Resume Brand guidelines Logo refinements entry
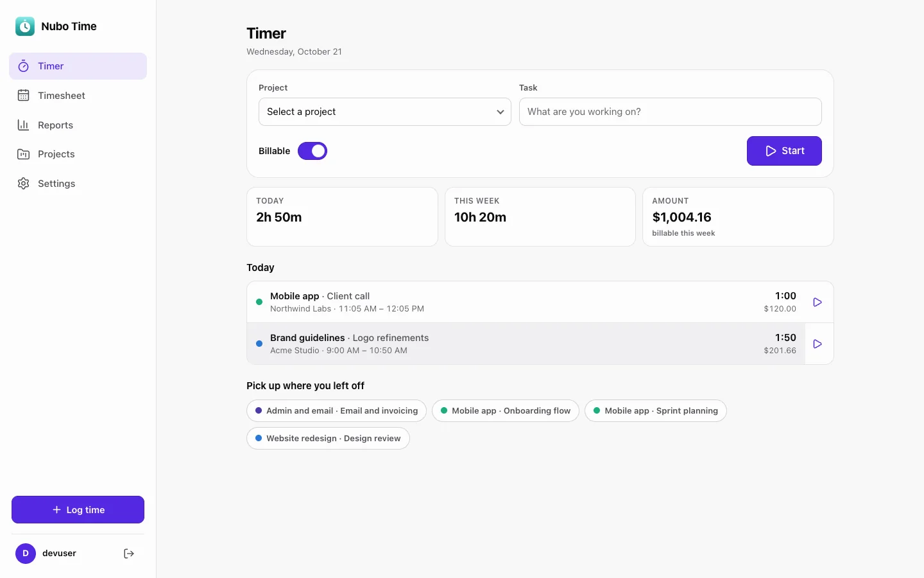This screenshot has height=578, width=924. (x=817, y=344)
